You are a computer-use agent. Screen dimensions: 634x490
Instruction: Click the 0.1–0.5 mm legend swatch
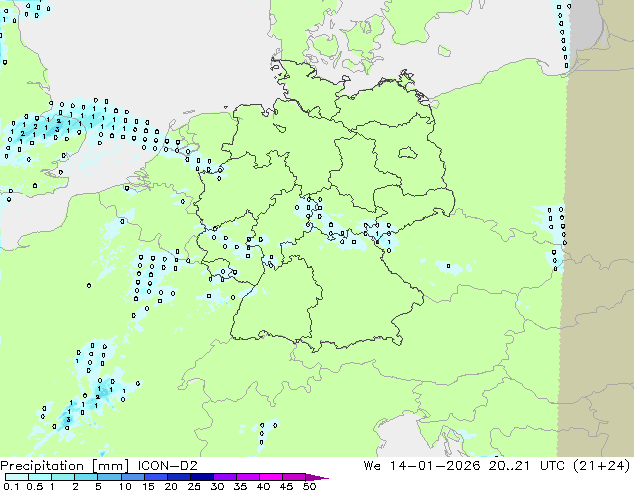coord(17,477)
